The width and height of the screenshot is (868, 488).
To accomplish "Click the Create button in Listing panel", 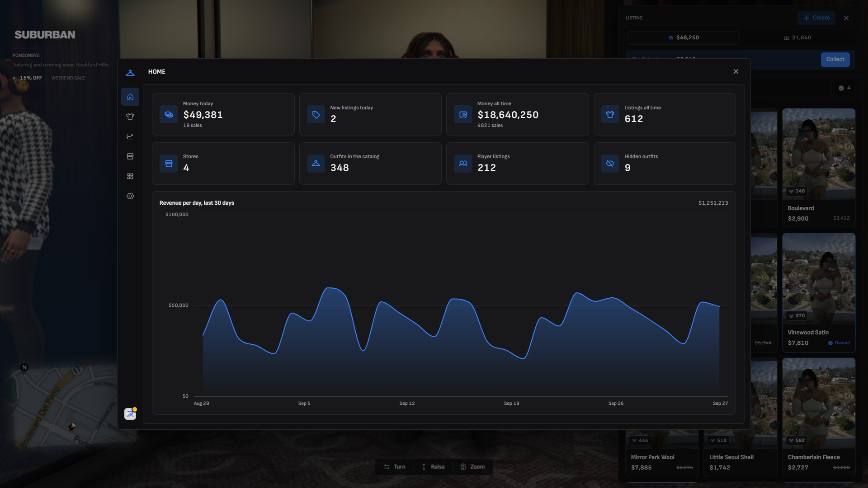I will pyautogui.click(x=816, y=18).
